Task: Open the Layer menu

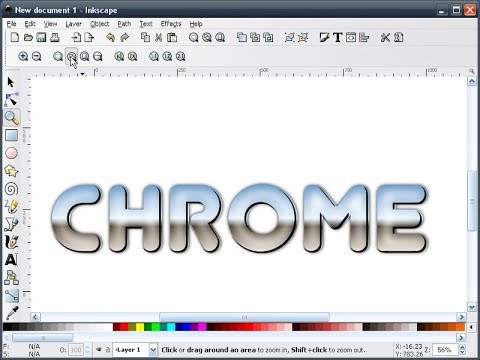Action: coord(73,24)
